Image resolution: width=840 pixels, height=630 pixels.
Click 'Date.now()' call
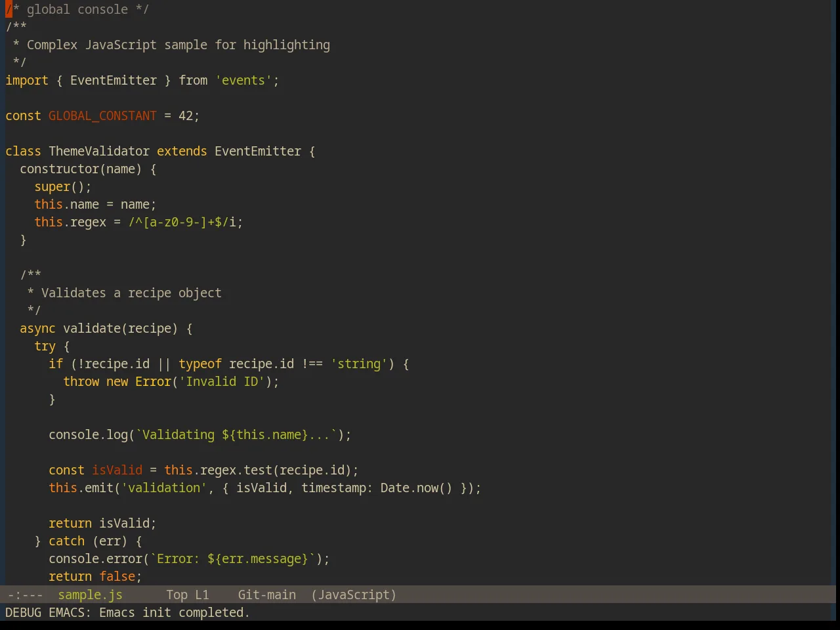pos(417,488)
